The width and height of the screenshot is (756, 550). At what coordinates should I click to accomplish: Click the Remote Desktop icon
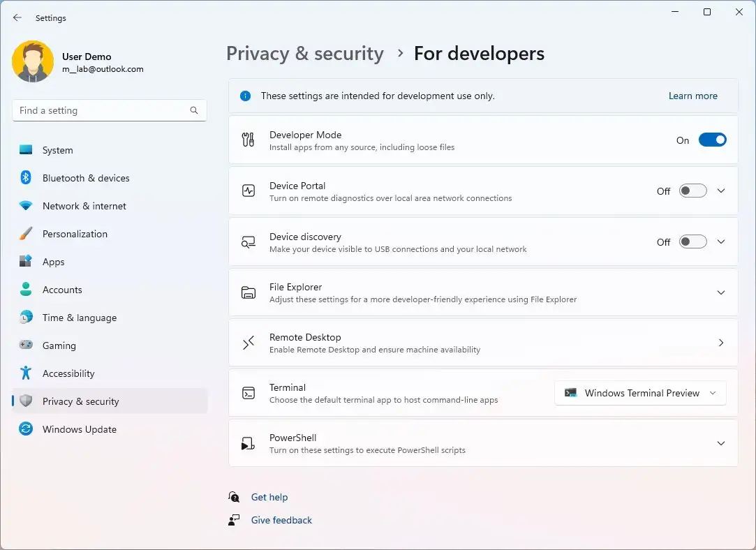tap(248, 343)
